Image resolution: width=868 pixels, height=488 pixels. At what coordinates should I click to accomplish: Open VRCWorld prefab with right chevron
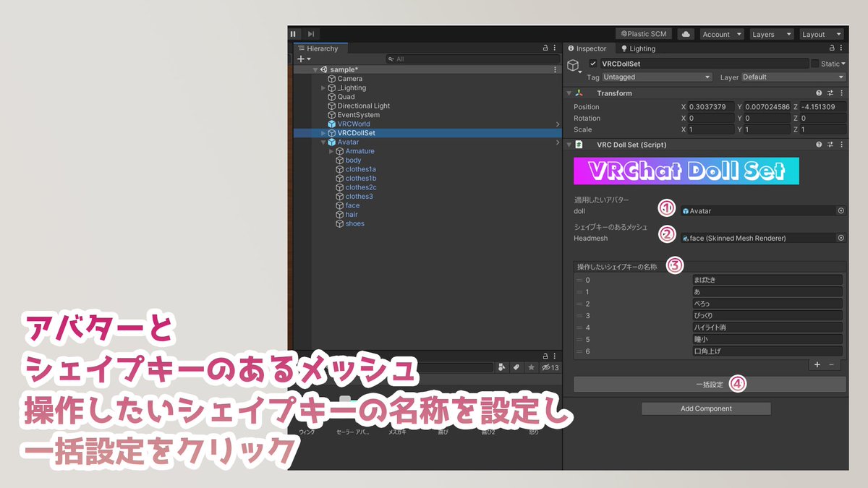[557, 124]
